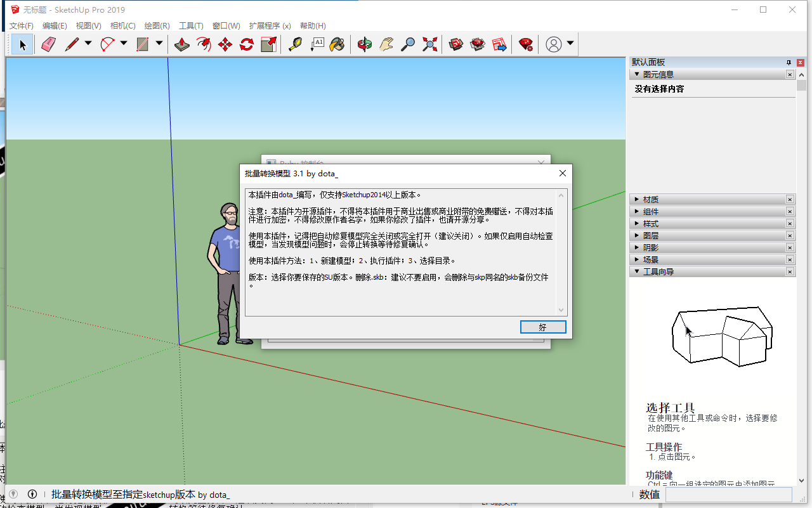Choose the Move tool

tap(225, 44)
